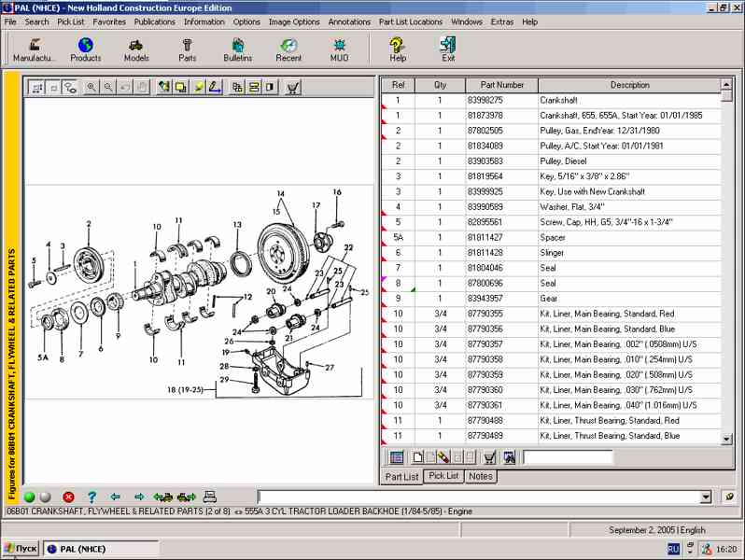The height and width of the screenshot is (560, 745).
Task: Click the printer icon in bottom toolbar
Action: 210,497
